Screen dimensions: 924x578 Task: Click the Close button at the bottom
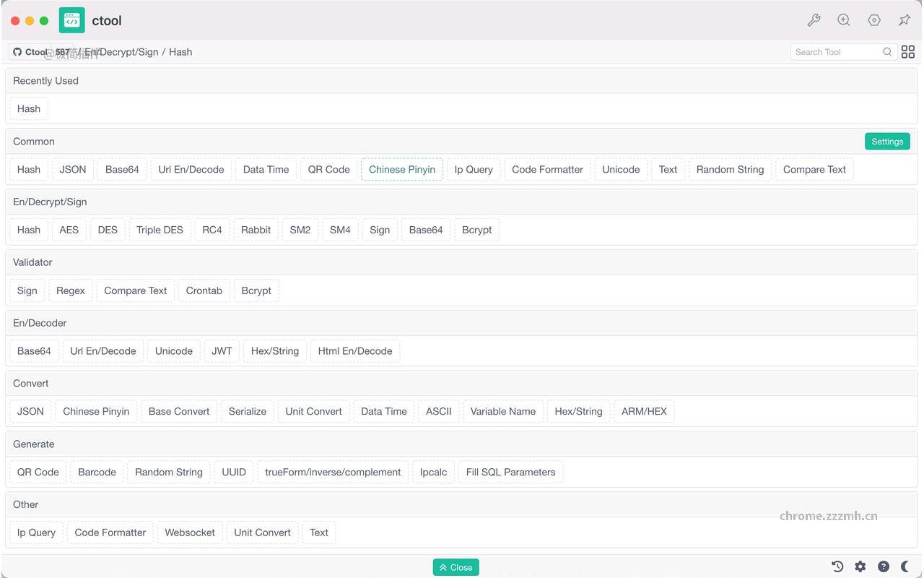coord(456,567)
